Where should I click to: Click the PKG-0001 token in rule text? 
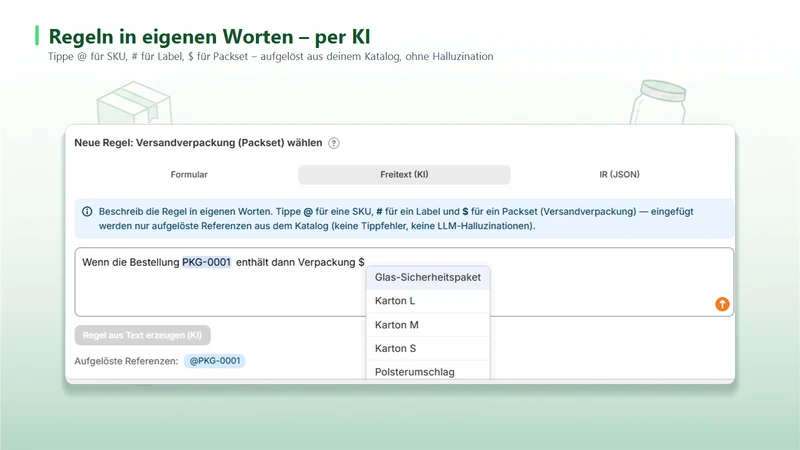(207, 262)
